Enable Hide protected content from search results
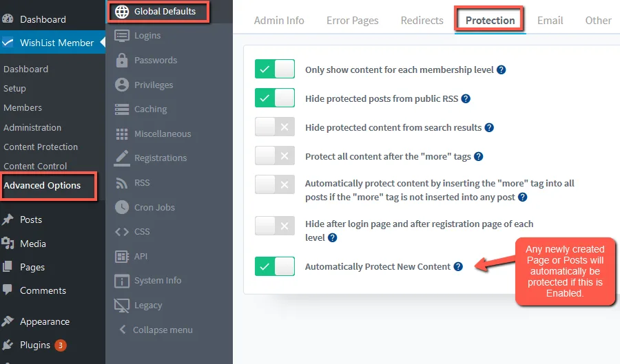Image resolution: width=620 pixels, height=364 pixels. click(275, 127)
